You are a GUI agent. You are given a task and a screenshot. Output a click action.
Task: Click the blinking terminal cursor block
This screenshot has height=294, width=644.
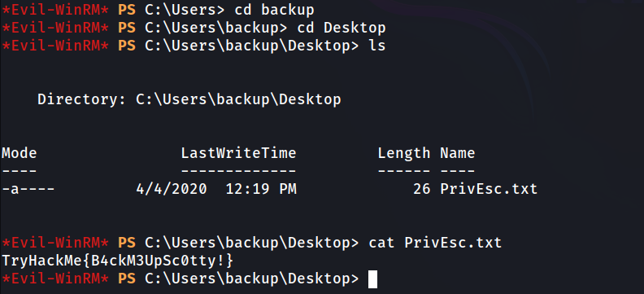click(x=372, y=279)
